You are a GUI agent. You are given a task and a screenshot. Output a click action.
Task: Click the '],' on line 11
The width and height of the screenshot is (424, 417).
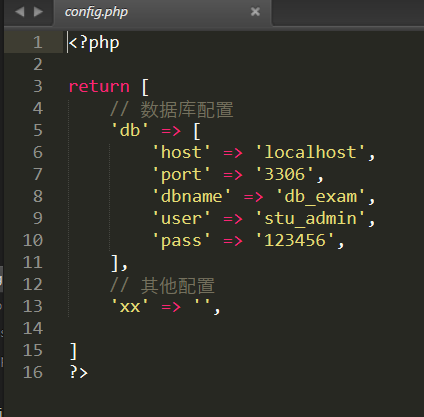point(119,263)
